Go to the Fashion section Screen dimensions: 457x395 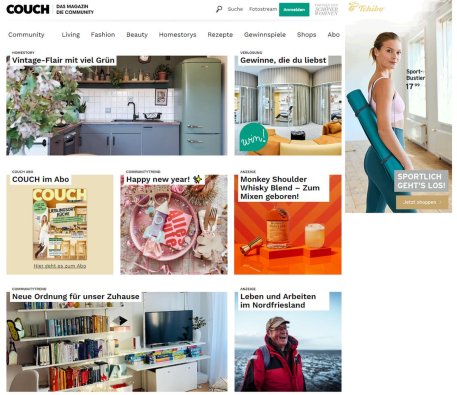point(103,35)
